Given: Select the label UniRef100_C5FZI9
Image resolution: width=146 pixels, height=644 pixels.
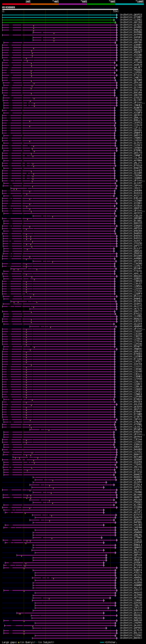Looking at the screenshot, I should pyautogui.click(x=131, y=608).
